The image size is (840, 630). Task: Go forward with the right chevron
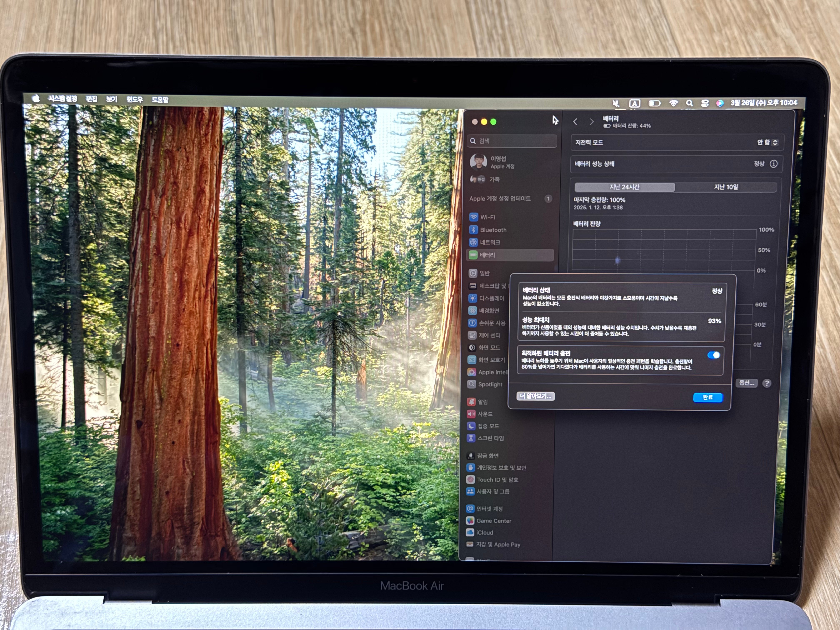pyautogui.click(x=592, y=121)
